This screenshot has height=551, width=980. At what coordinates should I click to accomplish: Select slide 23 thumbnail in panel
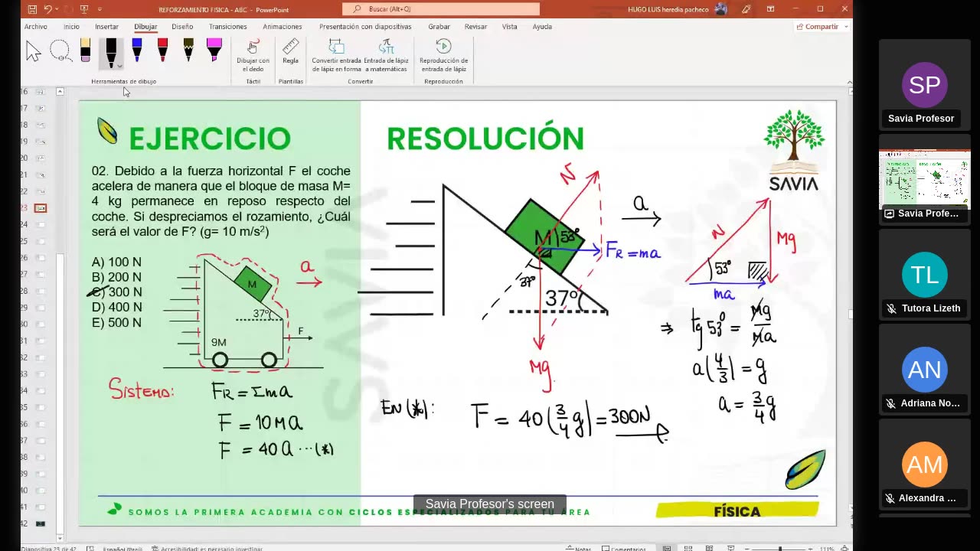click(40, 207)
